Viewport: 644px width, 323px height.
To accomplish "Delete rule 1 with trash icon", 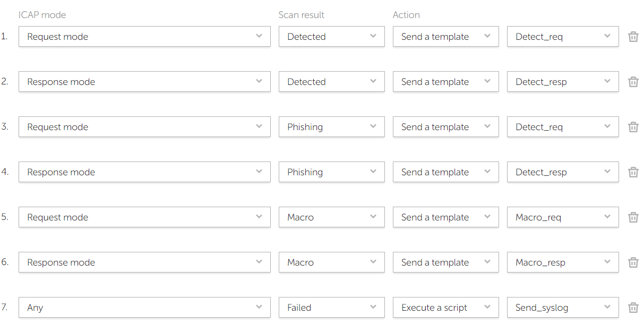I will [633, 37].
